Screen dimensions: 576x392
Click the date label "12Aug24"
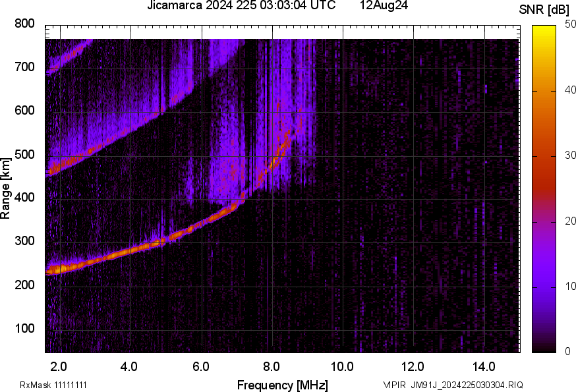click(x=384, y=5)
